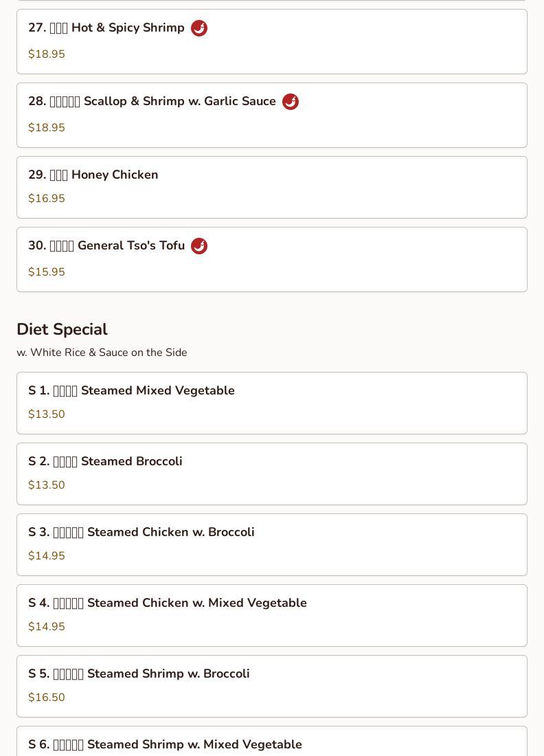Click spicy chili icon beside Hot & Spicy Shrimp
The image size is (544, 756).
pyautogui.click(x=199, y=28)
